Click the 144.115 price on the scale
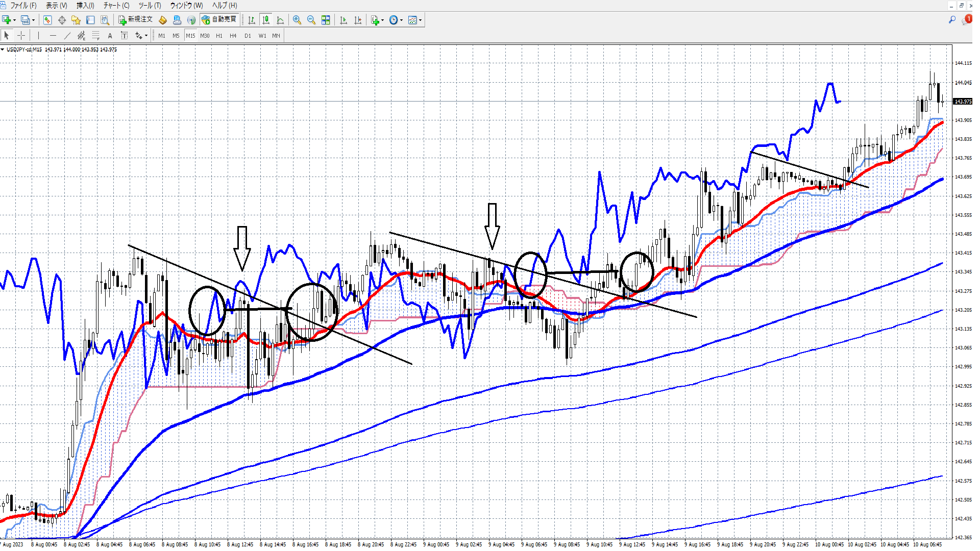This screenshot has height=551, width=980. [x=963, y=63]
